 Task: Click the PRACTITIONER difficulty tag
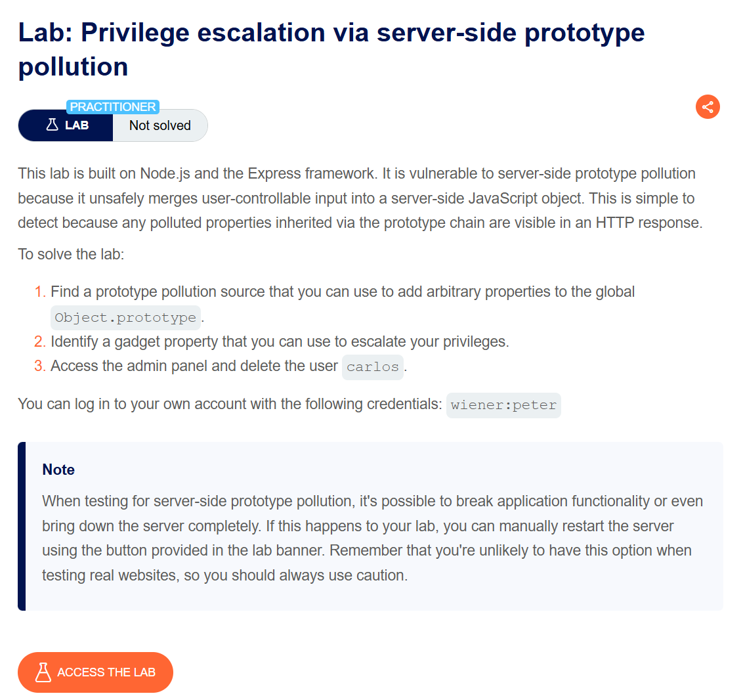pos(113,107)
